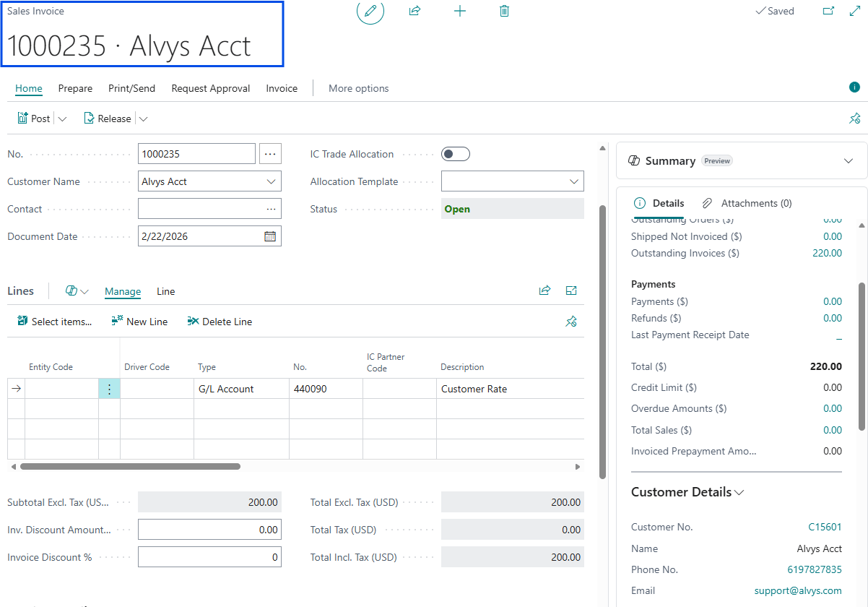Pin the Lines toolbar with the pin icon
Image resolution: width=868 pixels, height=607 pixels.
tap(571, 322)
